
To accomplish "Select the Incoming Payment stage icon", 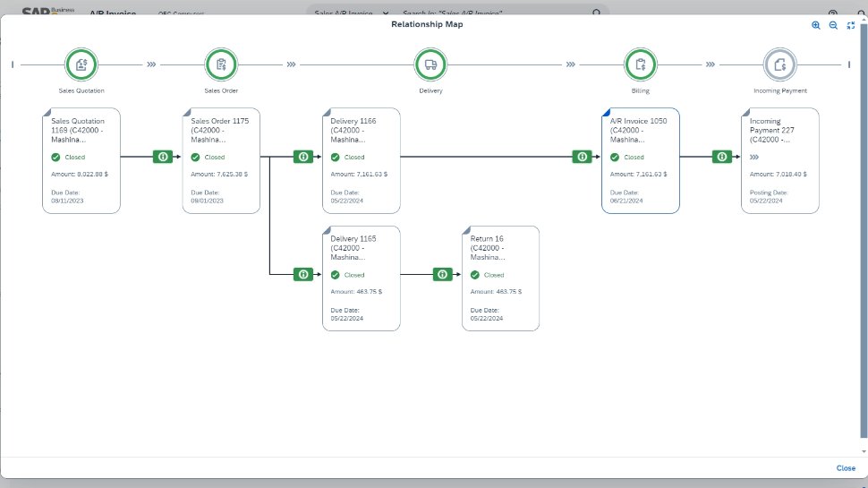I will click(779, 64).
